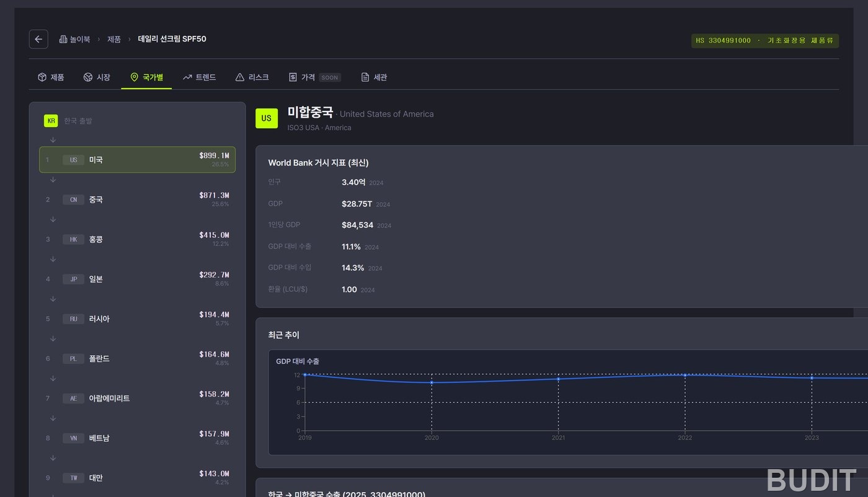Pick 대만 from the country ranking
This screenshot has height=497, width=868.
click(137, 478)
